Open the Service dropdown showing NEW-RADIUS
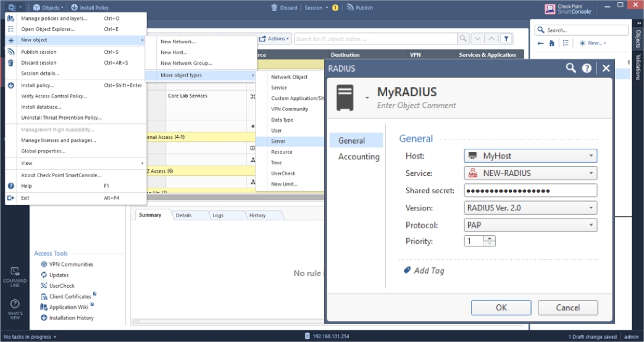Screen dimensions: 644x342 (x=591, y=173)
